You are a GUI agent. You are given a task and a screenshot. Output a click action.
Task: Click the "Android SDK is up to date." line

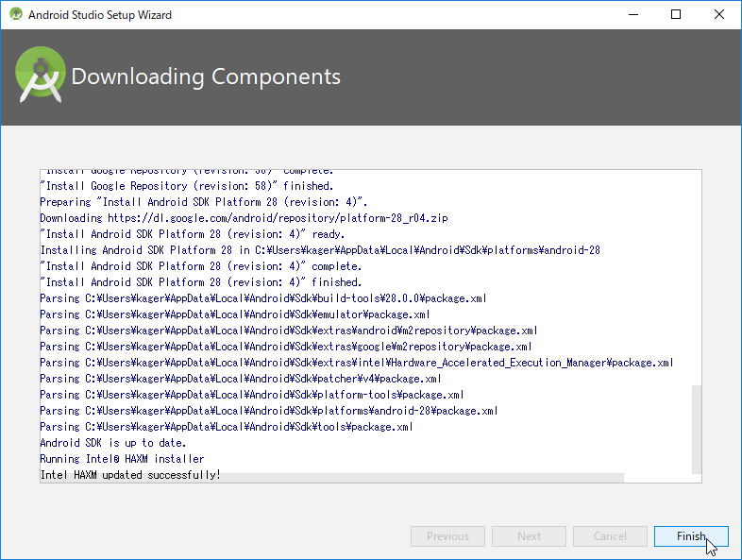113,443
